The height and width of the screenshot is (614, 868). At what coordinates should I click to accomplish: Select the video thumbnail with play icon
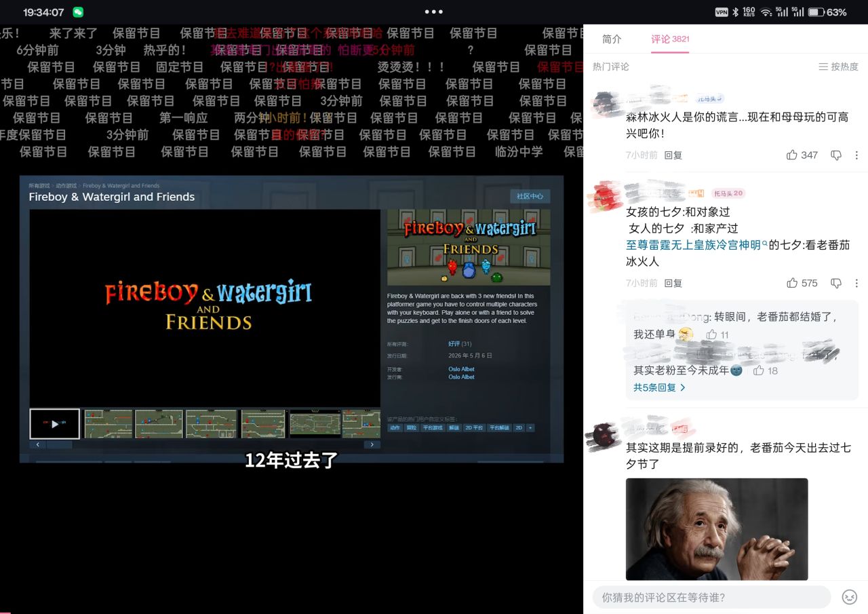click(55, 423)
